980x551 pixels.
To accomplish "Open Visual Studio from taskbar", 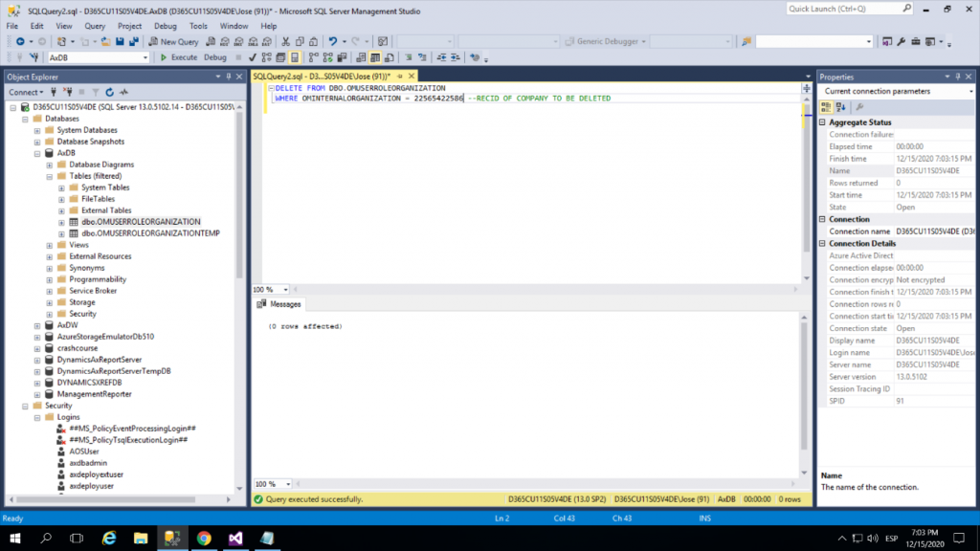I will 235,538.
